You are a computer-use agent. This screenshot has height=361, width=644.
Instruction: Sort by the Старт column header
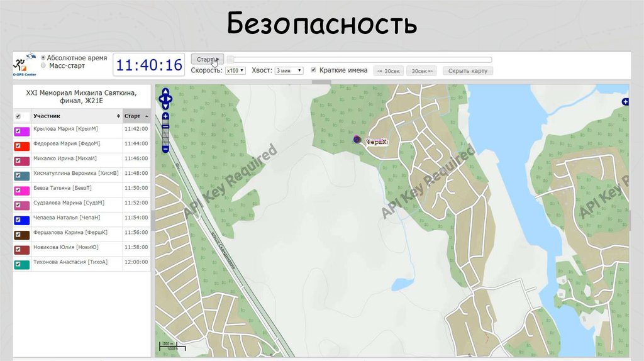(136, 116)
